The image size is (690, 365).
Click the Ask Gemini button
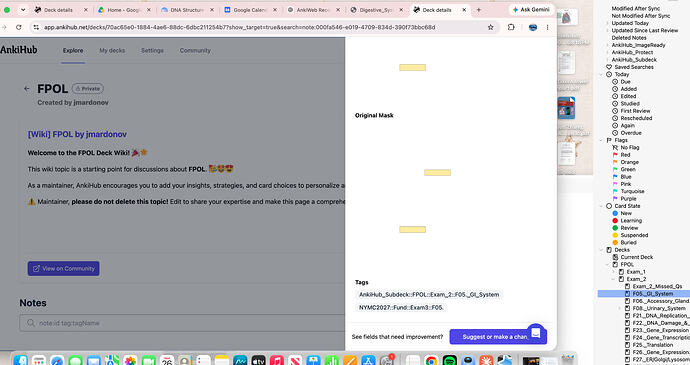click(531, 9)
